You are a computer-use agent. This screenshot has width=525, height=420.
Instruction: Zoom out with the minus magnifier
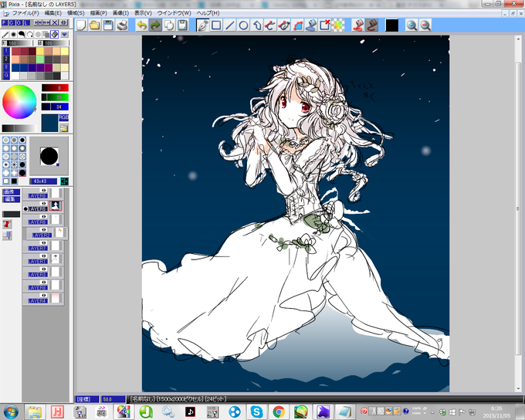coord(425,25)
